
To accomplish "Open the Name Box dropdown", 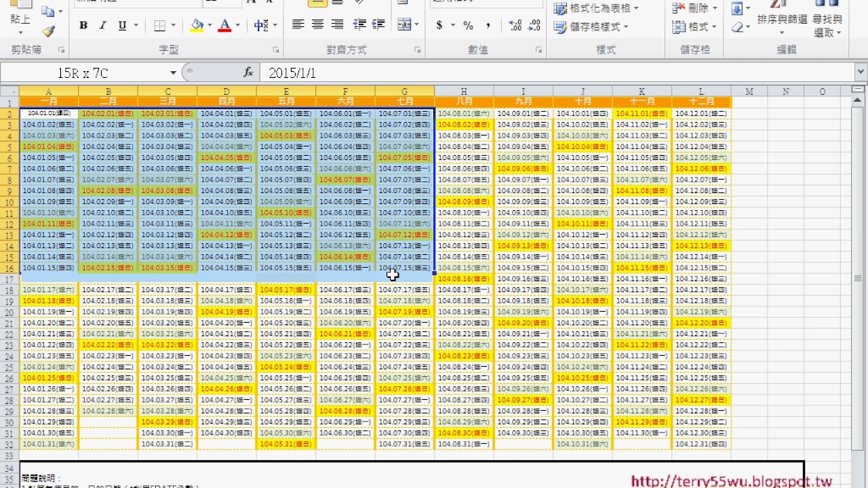I will [174, 73].
